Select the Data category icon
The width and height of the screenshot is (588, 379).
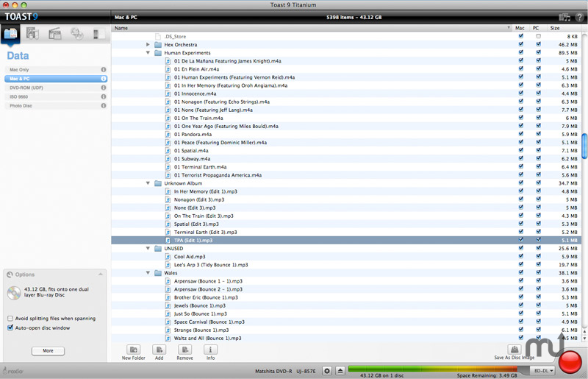point(10,34)
